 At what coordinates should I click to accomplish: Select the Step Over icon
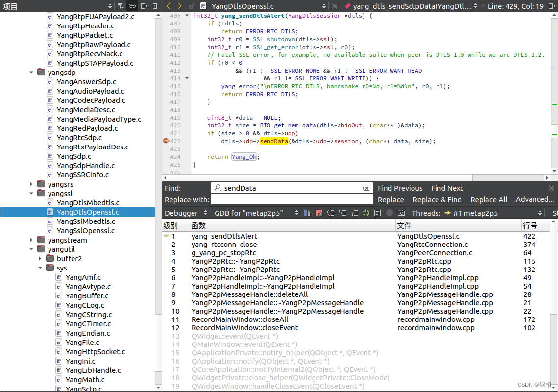point(331,213)
